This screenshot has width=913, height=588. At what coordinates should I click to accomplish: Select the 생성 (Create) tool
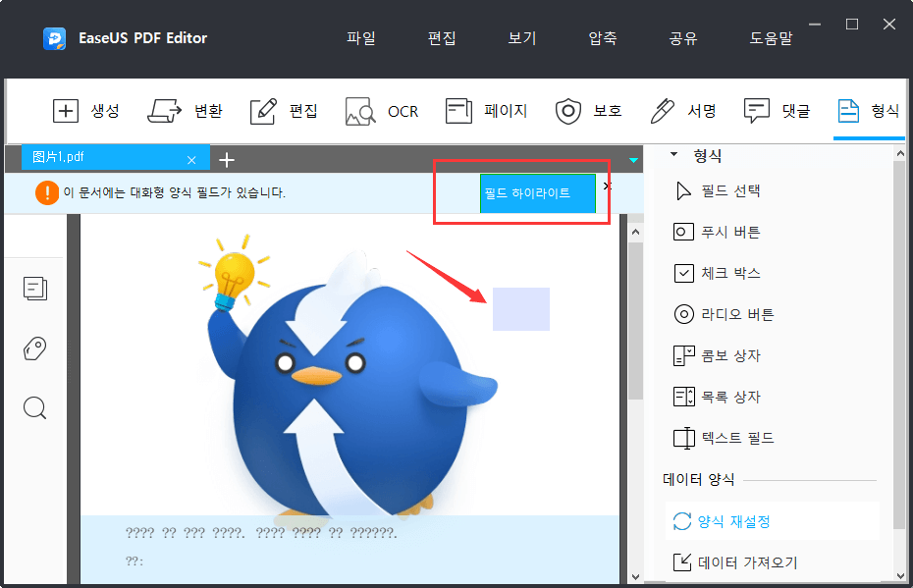(x=87, y=111)
